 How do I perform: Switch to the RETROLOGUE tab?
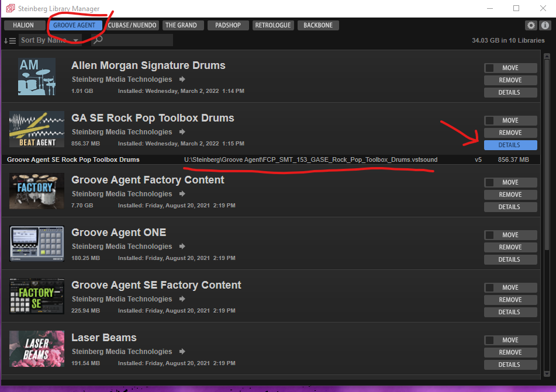273,25
